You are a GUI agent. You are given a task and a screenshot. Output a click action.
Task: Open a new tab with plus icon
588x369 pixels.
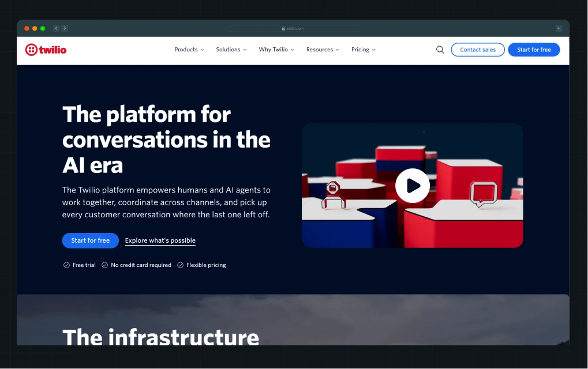[559, 28]
